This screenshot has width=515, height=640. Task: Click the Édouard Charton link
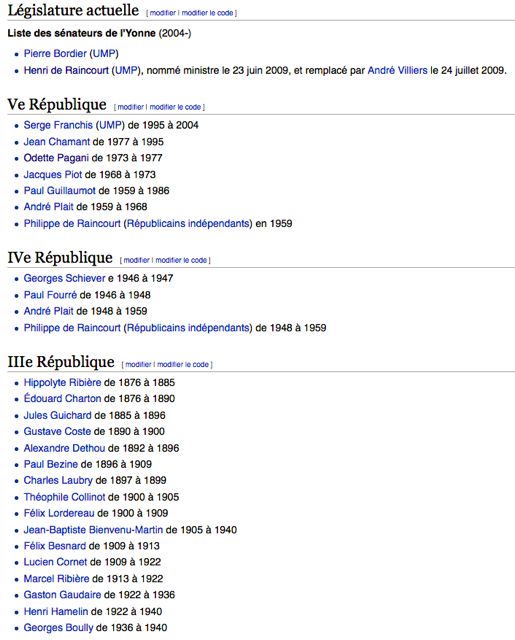(x=62, y=398)
